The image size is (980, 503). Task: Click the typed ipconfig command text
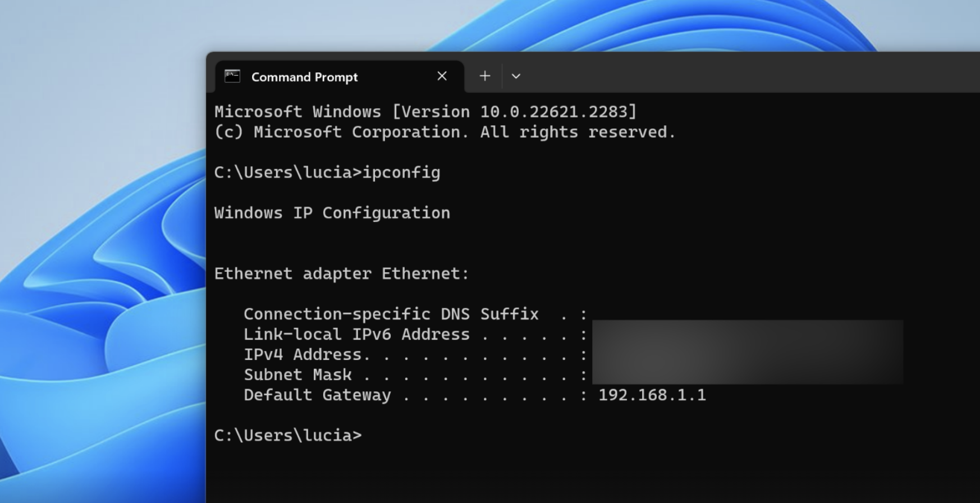click(401, 172)
